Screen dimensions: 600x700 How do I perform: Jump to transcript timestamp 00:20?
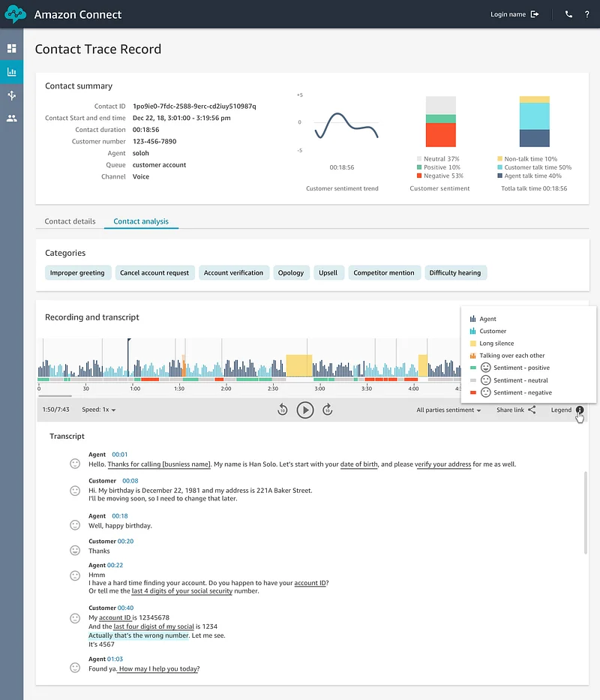(x=125, y=541)
